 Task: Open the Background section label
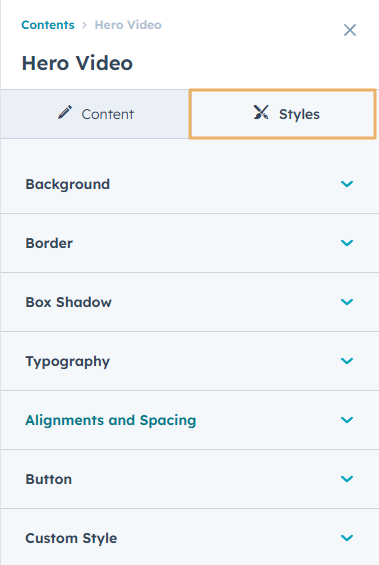[x=67, y=184]
